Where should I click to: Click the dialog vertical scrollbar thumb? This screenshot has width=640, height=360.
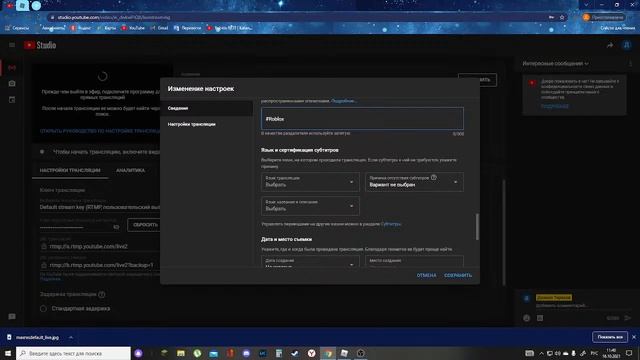tap(477, 227)
